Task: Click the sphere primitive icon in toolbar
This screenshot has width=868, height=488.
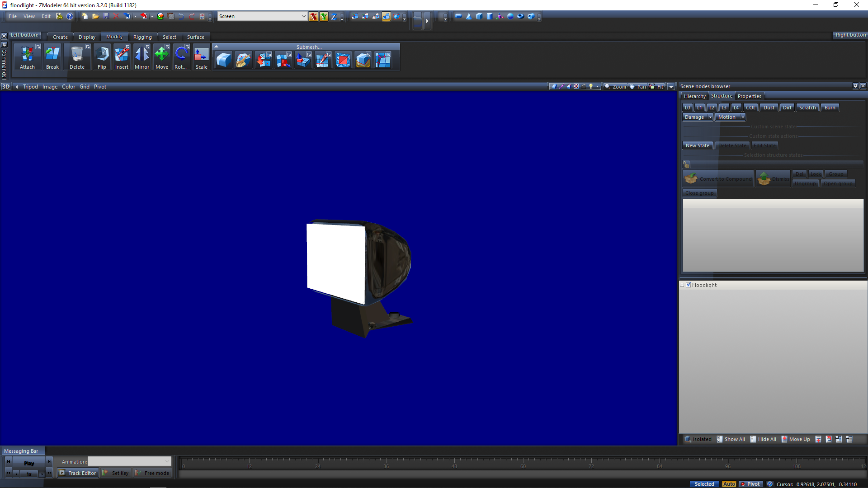Action: (510, 16)
